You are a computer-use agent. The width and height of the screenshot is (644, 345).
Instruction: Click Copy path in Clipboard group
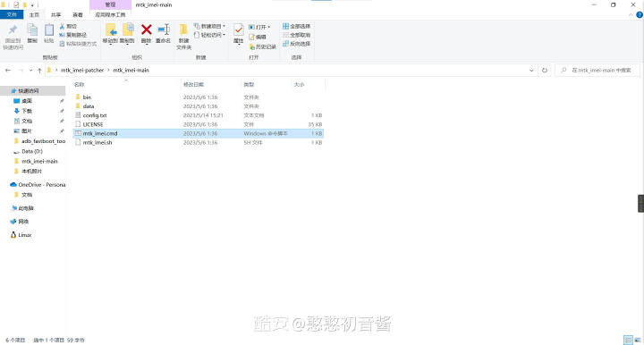73,35
